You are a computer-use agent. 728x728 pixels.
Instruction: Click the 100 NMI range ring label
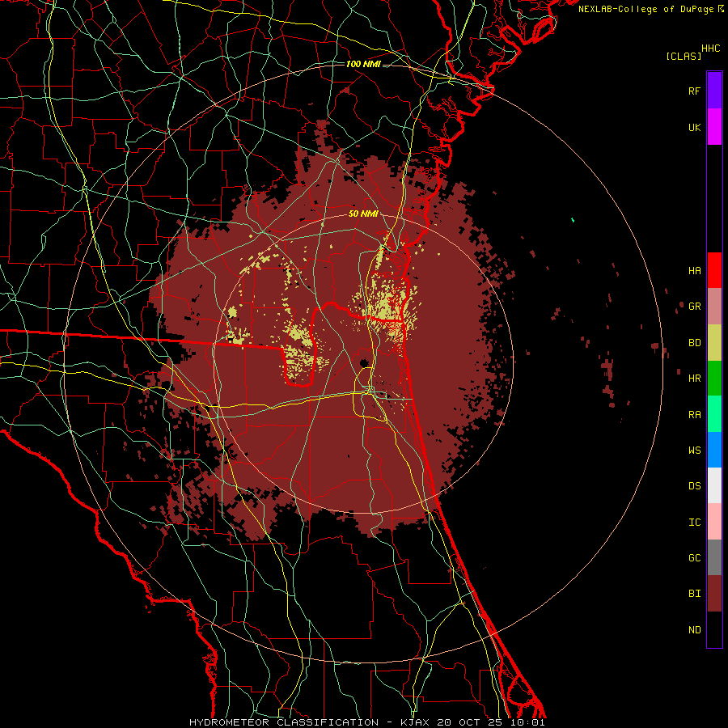(x=363, y=64)
